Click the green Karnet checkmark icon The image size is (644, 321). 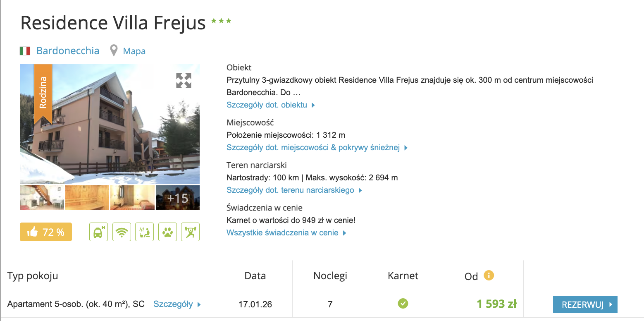tap(403, 304)
